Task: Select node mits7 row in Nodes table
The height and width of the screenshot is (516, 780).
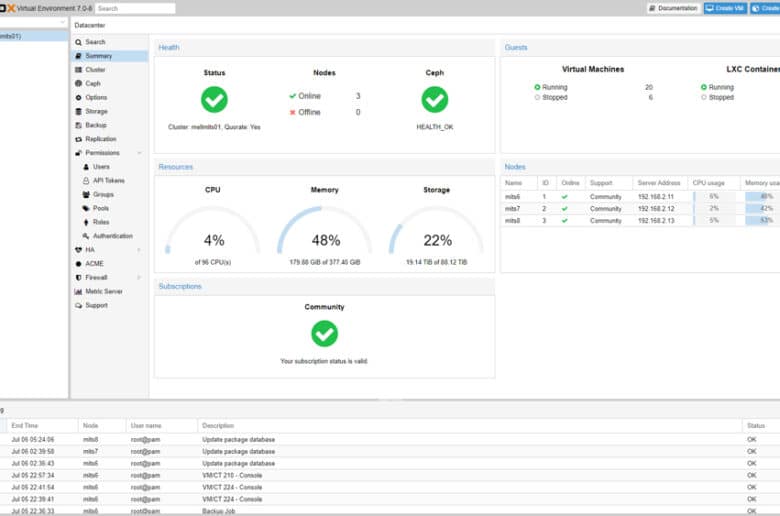Action: pos(640,209)
